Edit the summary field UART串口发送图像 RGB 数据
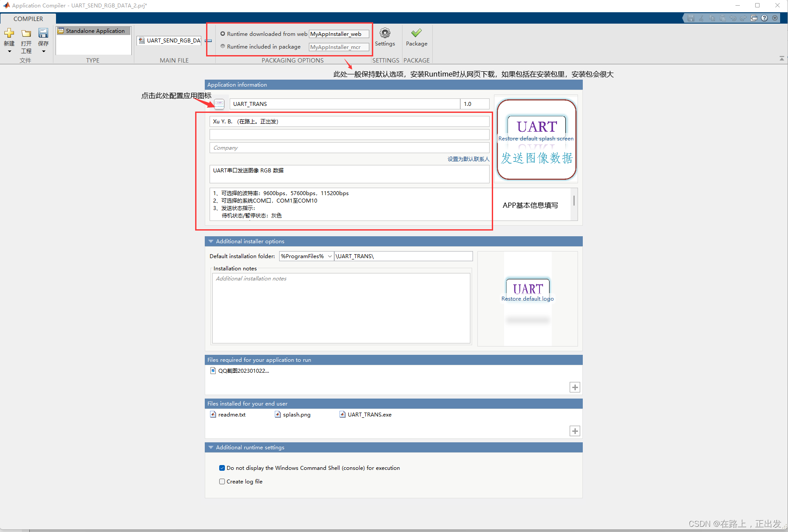Image resolution: width=788 pixels, height=532 pixels. [x=349, y=174]
